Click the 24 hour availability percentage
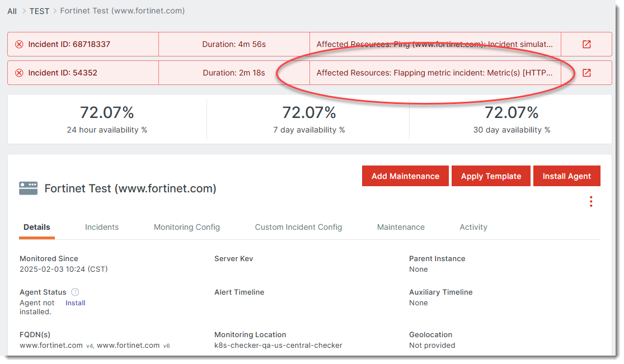Image resolution: width=624 pixels, height=364 pixels. point(107,113)
